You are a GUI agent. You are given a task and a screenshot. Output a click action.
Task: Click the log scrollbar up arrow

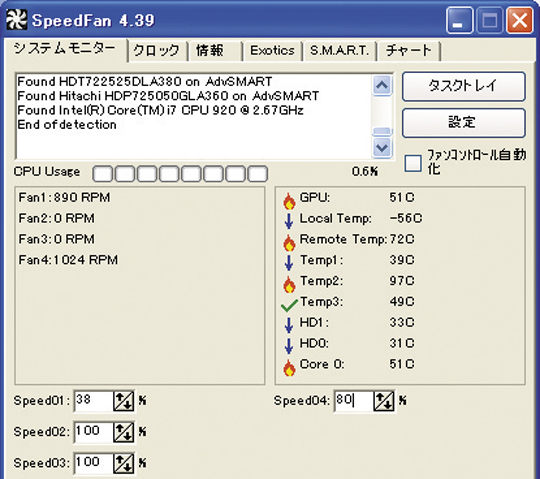[382, 85]
